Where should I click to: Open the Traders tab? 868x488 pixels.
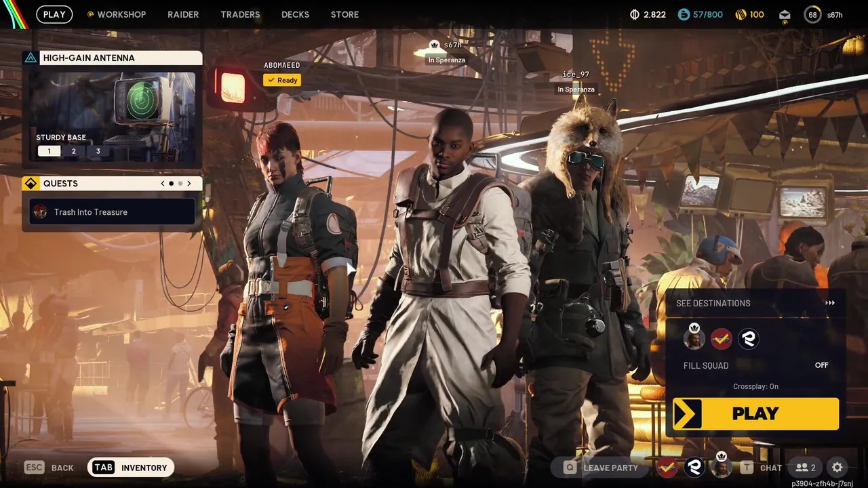[x=240, y=14]
